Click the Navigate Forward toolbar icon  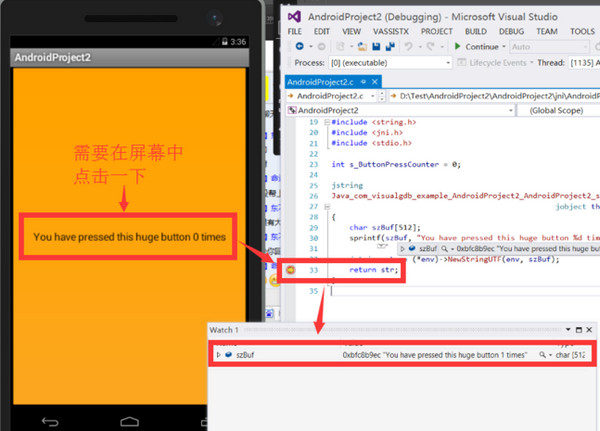[321, 47]
